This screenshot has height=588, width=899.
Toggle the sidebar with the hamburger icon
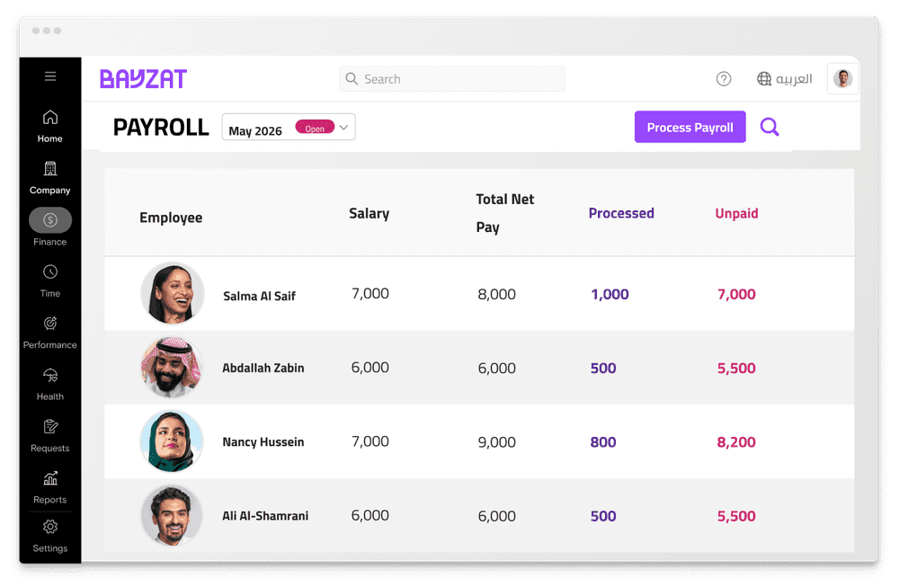tap(49, 76)
